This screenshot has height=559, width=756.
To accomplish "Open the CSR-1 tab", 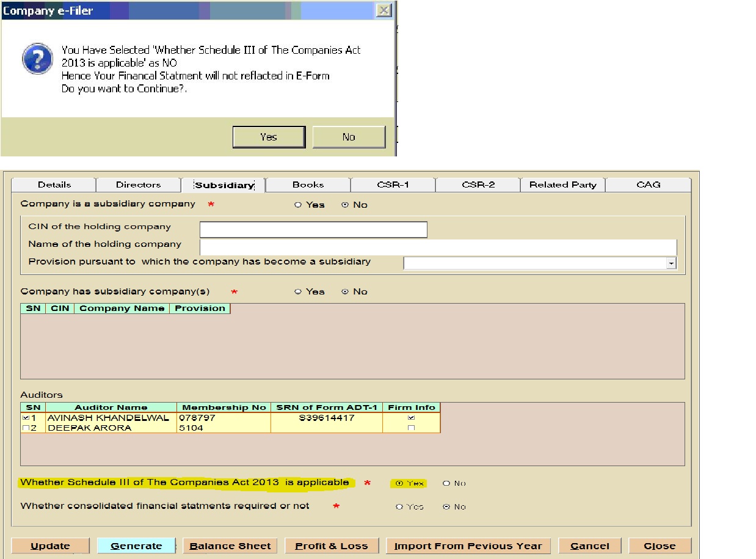I will [393, 185].
